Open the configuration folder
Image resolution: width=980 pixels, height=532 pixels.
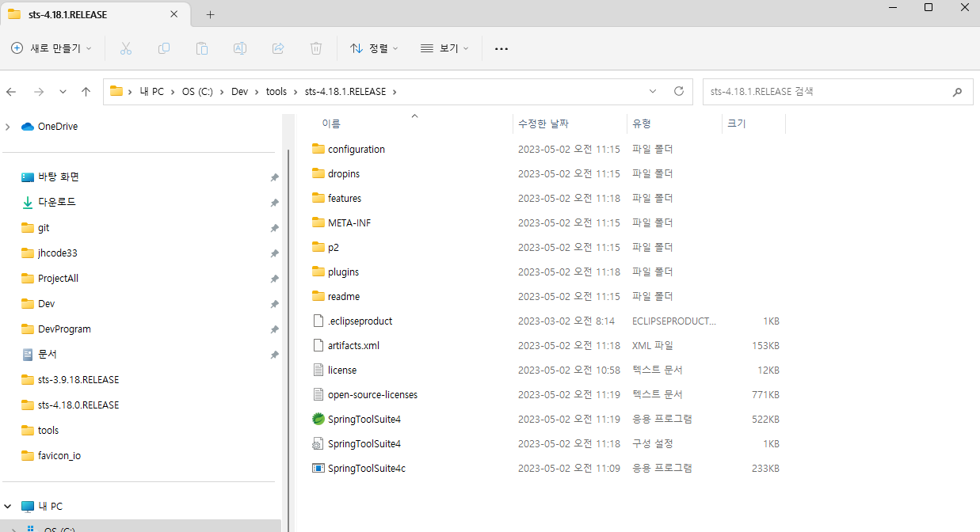click(x=349, y=149)
